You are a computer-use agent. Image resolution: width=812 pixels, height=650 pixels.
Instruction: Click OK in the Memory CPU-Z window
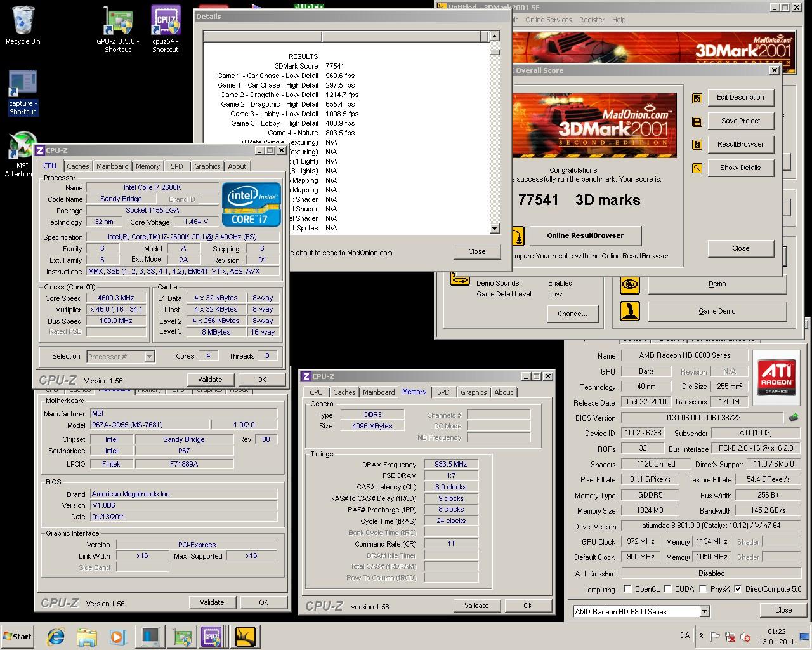pos(528,606)
